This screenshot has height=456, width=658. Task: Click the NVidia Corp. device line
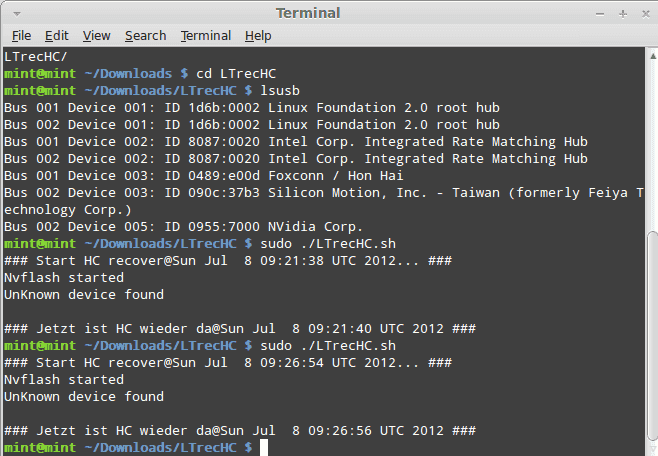coord(183,227)
